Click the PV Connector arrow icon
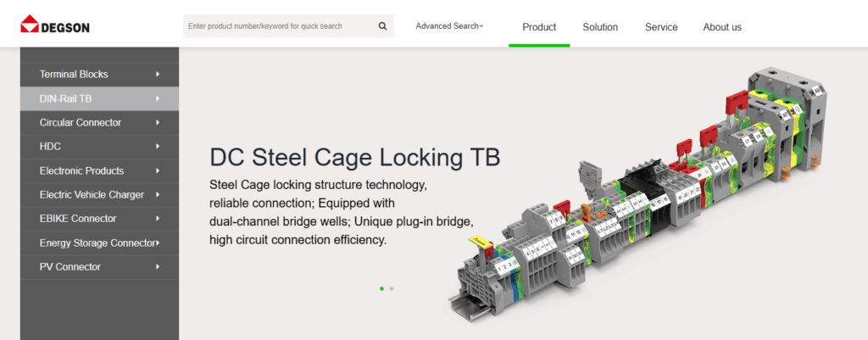 158,267
